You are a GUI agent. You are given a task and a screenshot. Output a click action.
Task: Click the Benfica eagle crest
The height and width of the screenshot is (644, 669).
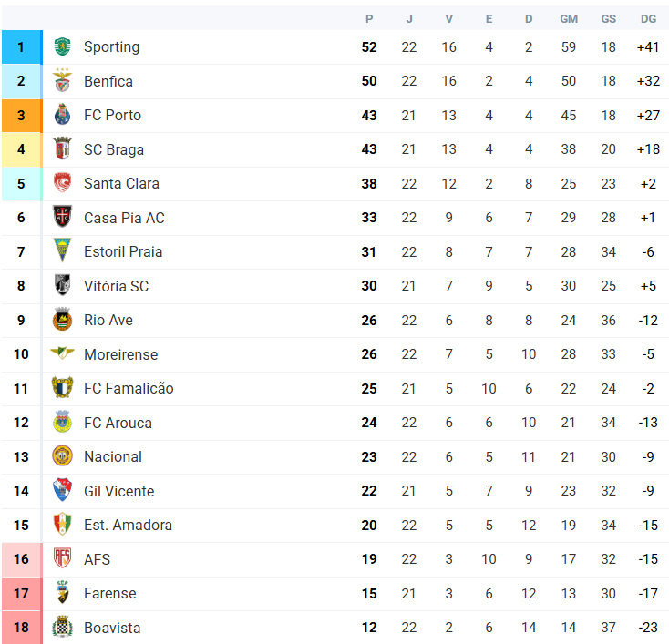pos(62,80)
